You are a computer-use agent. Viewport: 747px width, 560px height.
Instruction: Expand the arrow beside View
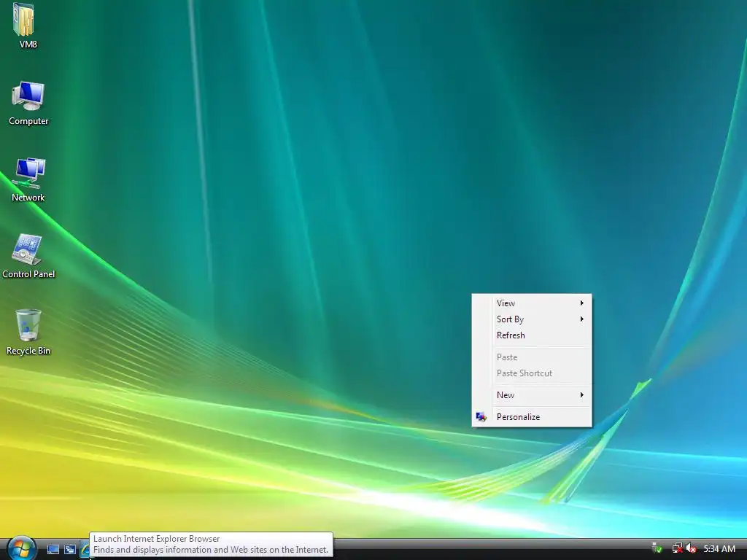(581, 303)
